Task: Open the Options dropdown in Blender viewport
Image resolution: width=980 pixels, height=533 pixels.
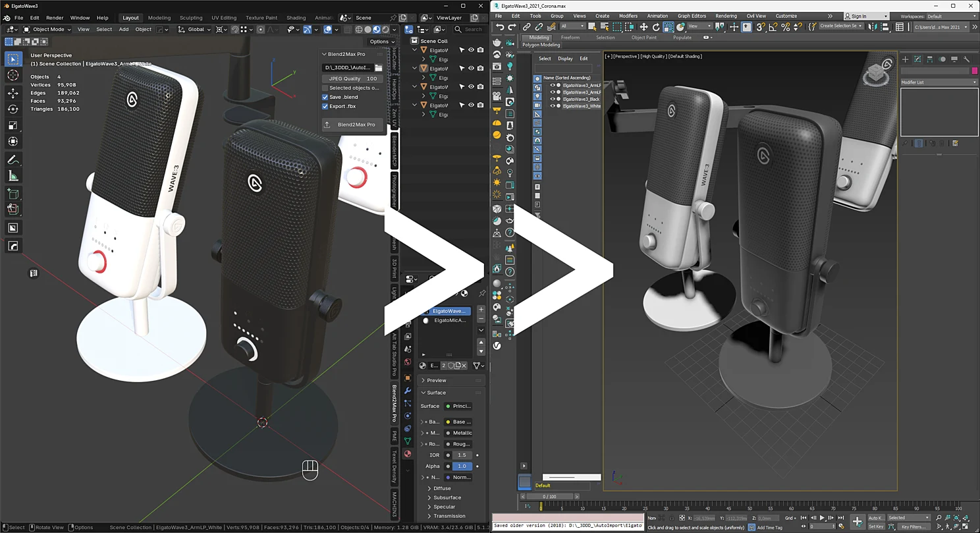Action: click(382, 42)
